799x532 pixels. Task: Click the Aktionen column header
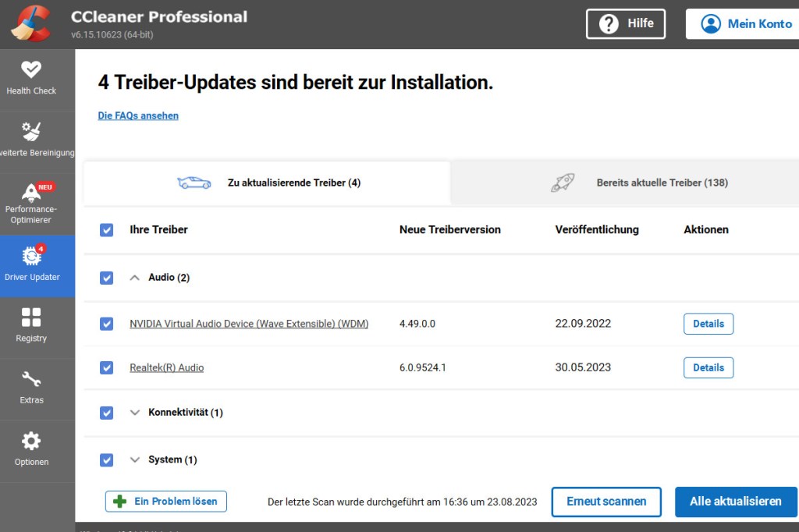click(x=705, y=230)
